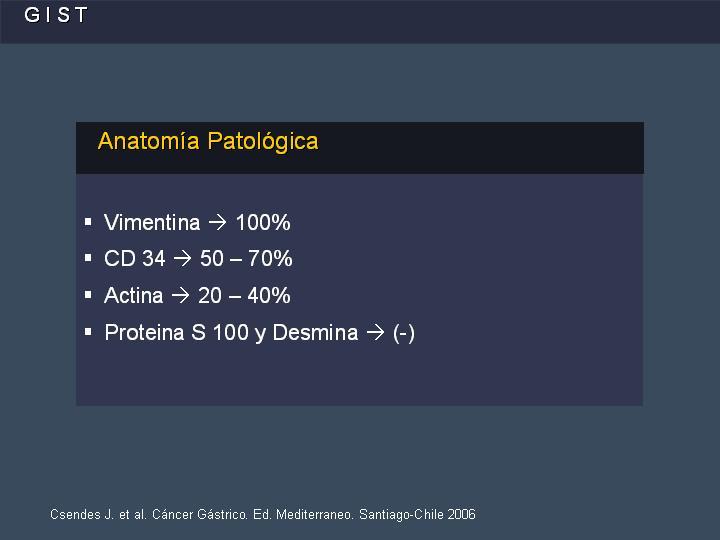Select the word Desmina
Screen dimensions: 720x540
315,332
